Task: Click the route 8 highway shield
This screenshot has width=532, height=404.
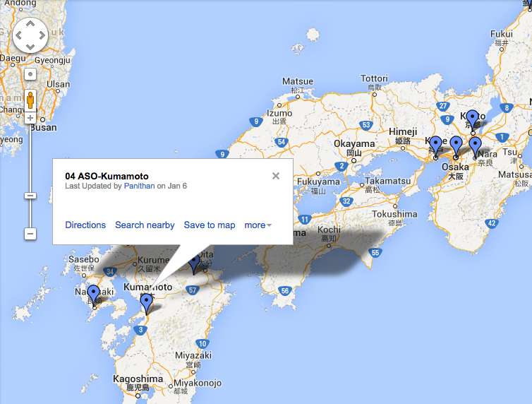Action: point(506,108)
